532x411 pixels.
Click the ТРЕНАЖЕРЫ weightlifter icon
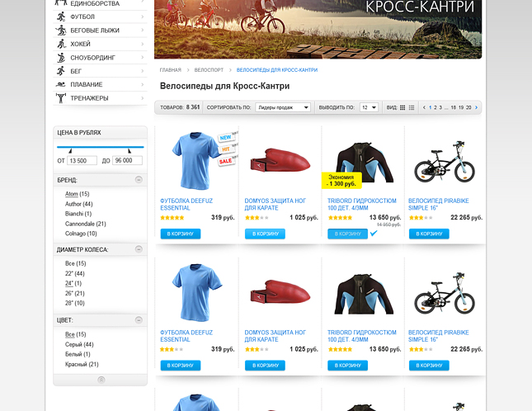pyautogui.click(x=61, y=97)
